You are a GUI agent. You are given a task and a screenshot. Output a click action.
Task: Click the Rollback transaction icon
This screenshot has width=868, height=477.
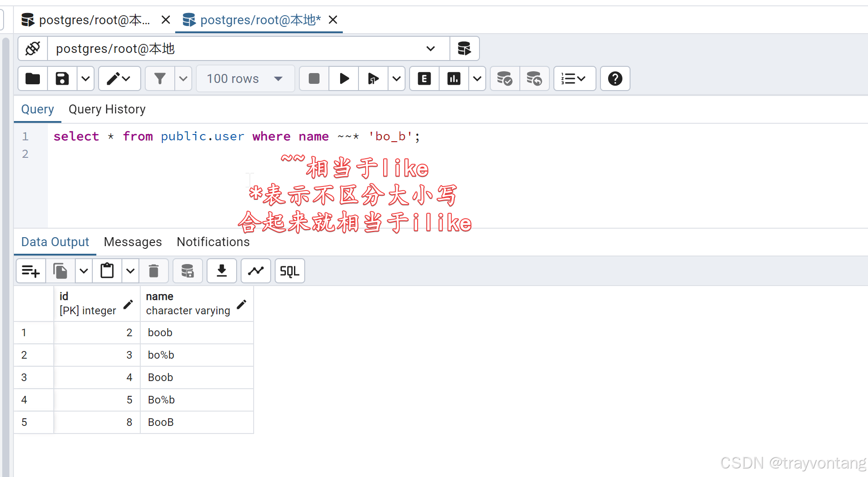[535, 79]
